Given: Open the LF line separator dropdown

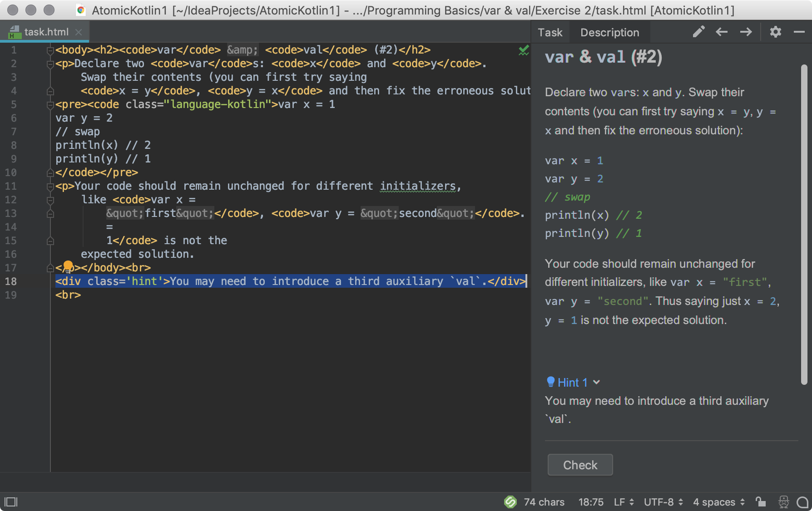Looking at the screenshot, I should (x=624, y=502).
